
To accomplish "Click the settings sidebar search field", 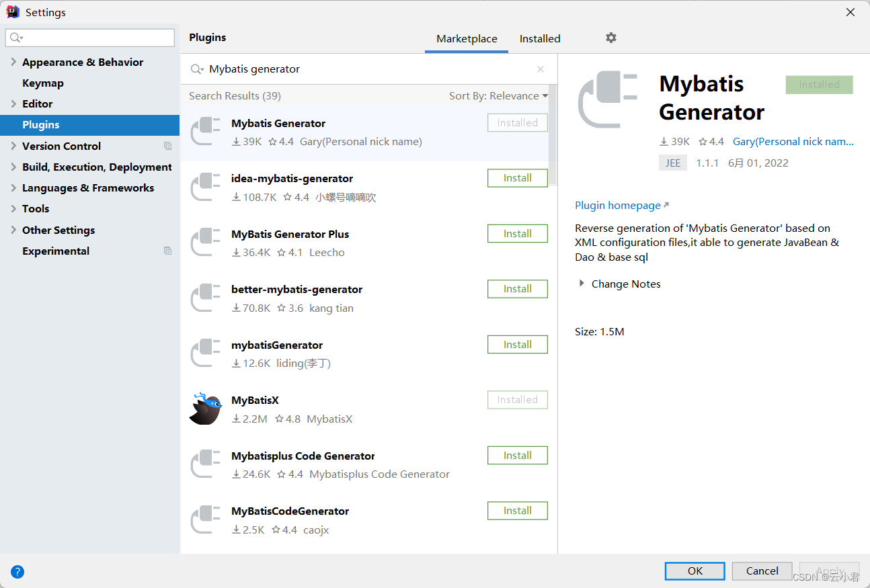I will (89, 38).
